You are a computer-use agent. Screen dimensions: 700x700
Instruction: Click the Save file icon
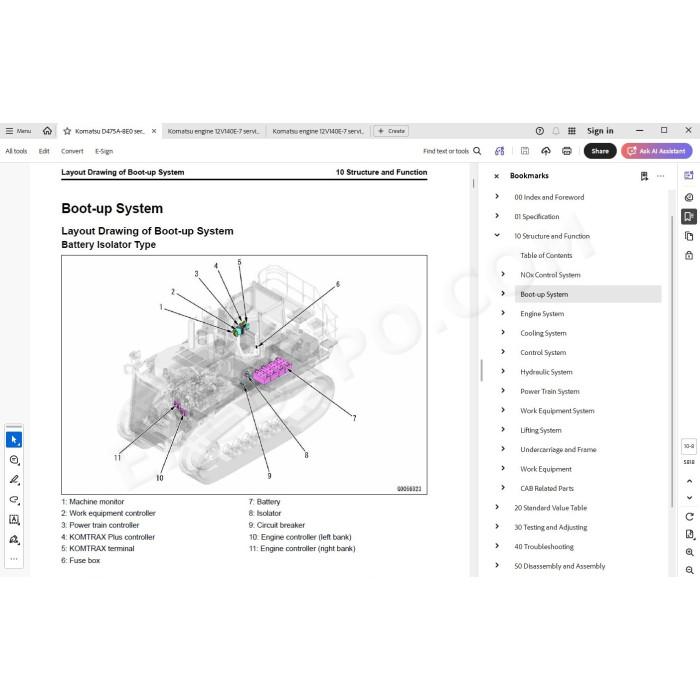[x=525, y=151]
